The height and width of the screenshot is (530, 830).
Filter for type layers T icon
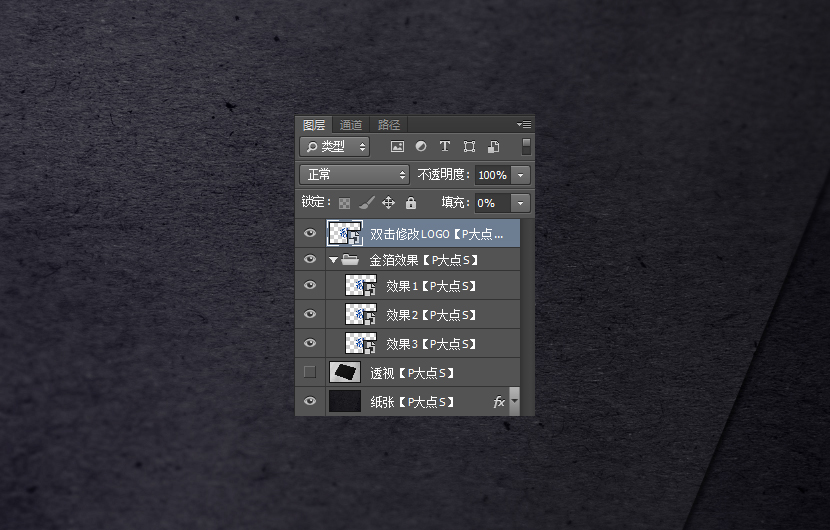pyautogui.click(x=445, y=146)
